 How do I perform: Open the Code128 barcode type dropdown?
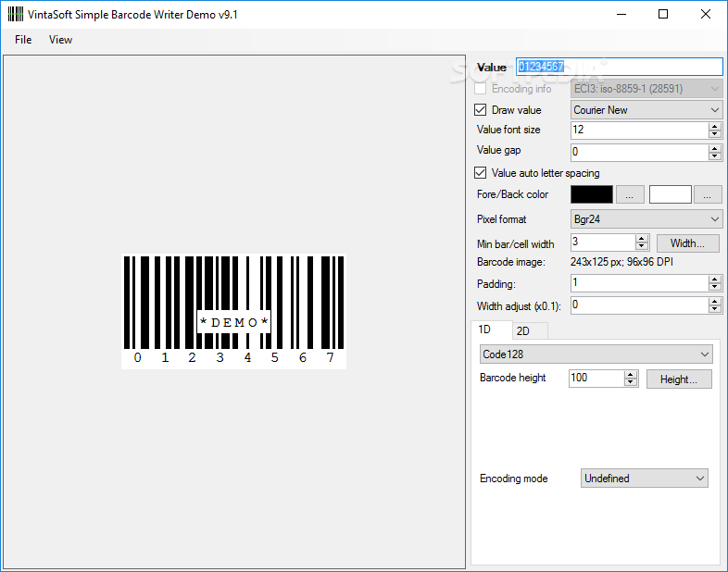coord(596,354)
